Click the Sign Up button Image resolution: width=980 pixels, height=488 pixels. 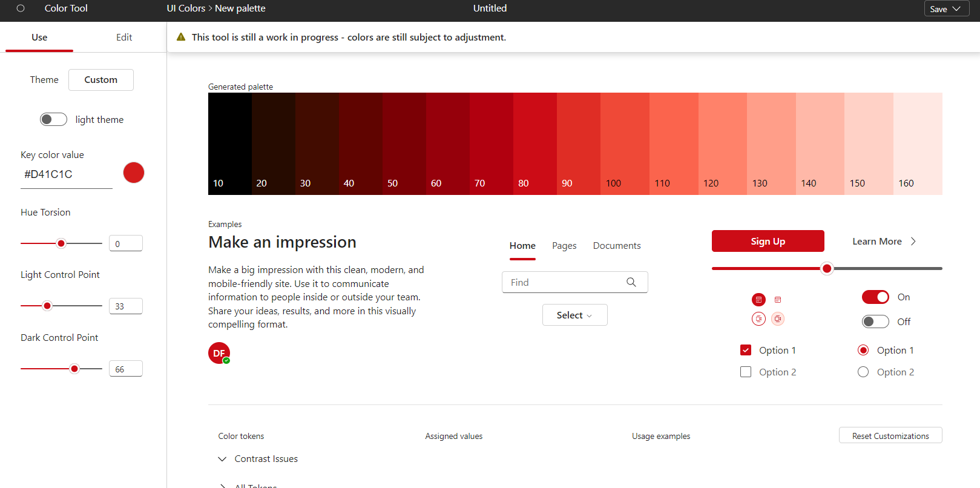tap(768, 241)
